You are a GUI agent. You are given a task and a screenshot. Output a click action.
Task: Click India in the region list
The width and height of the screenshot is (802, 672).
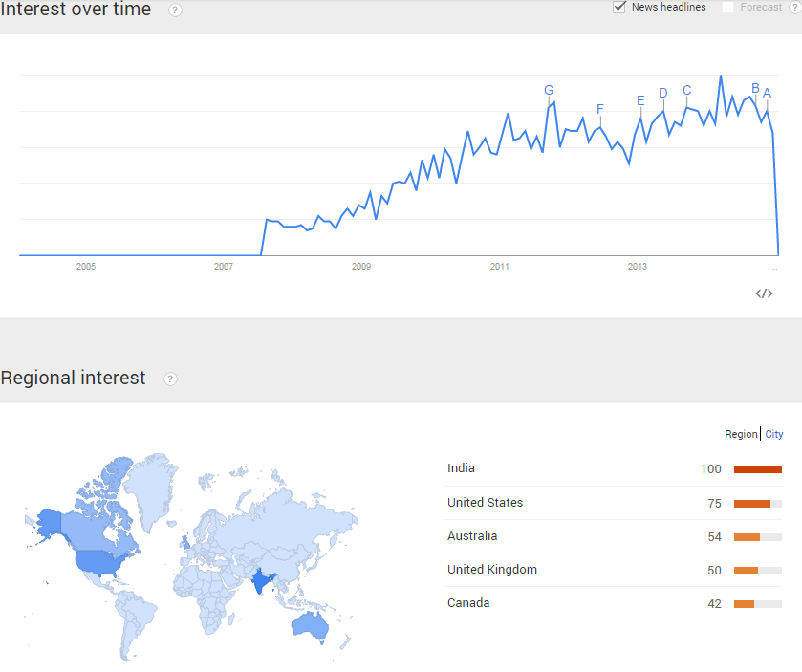(461, 468)
